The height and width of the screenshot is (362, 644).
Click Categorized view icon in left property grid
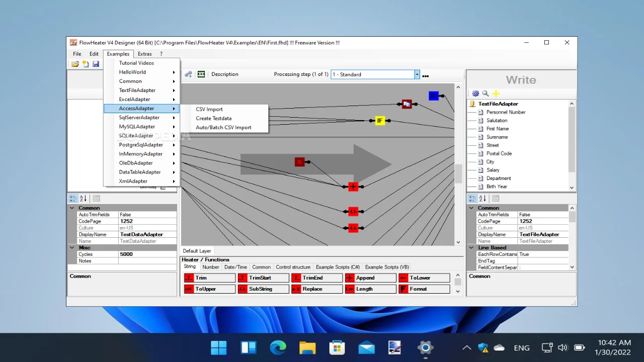pos(73,199)
